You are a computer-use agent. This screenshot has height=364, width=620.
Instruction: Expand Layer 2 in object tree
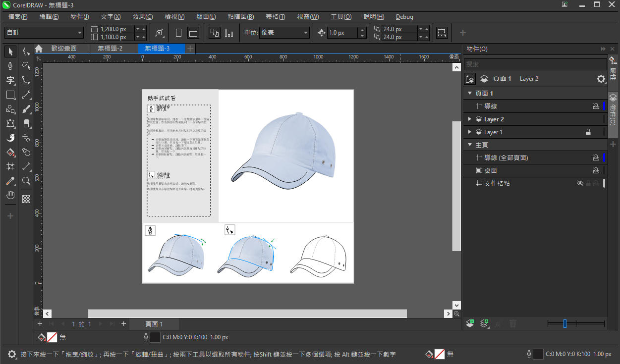click(x=470, y=119)
